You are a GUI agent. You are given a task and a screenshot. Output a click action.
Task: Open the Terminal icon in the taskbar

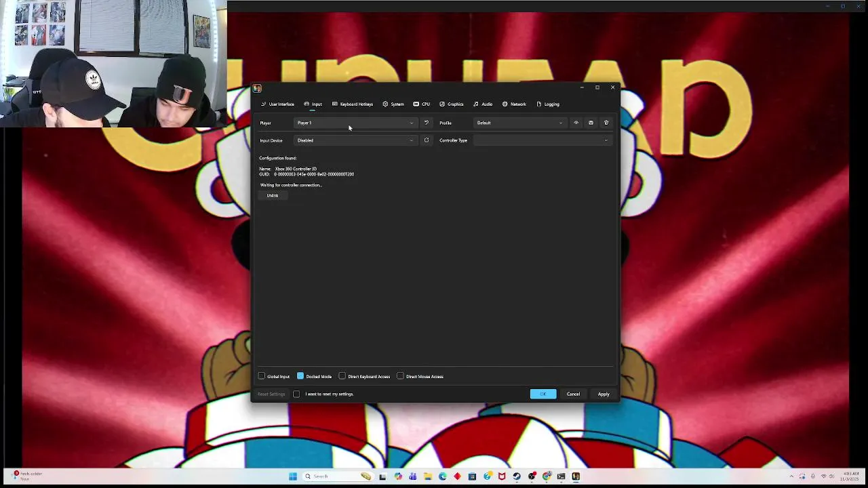[561, 476]
